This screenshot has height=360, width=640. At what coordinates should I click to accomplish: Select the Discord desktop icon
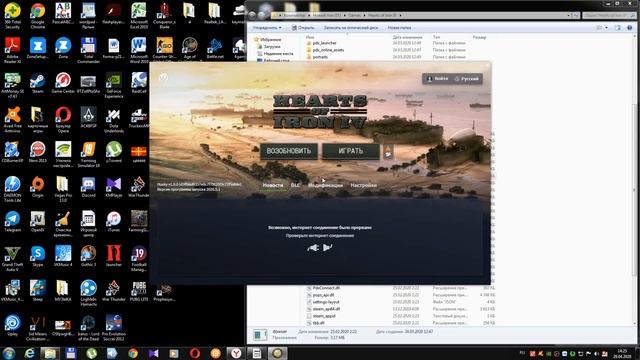pyautogui.click(x=88, y=187)
